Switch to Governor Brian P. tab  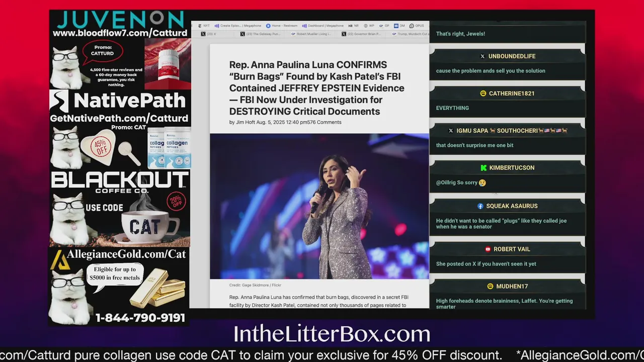361,34
